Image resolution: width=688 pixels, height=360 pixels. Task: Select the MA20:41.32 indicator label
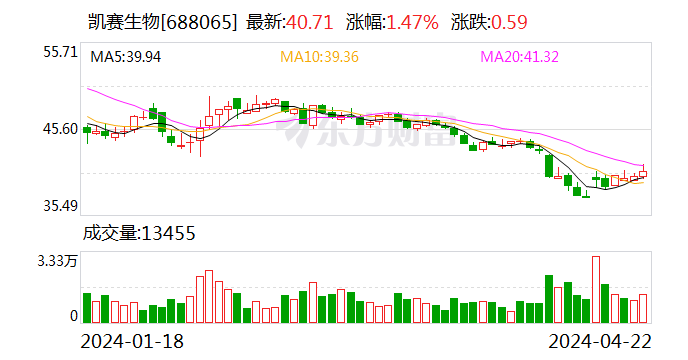click(520, 57)
